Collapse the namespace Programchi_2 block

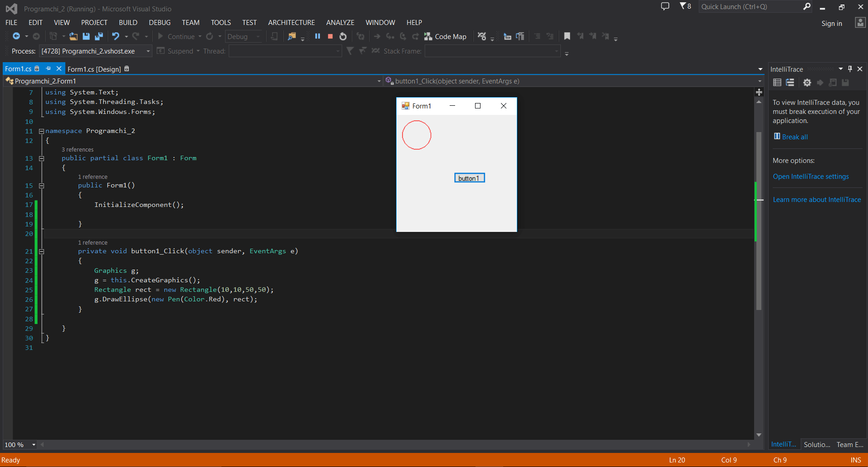pyautogui.click(x=41, y=131)
